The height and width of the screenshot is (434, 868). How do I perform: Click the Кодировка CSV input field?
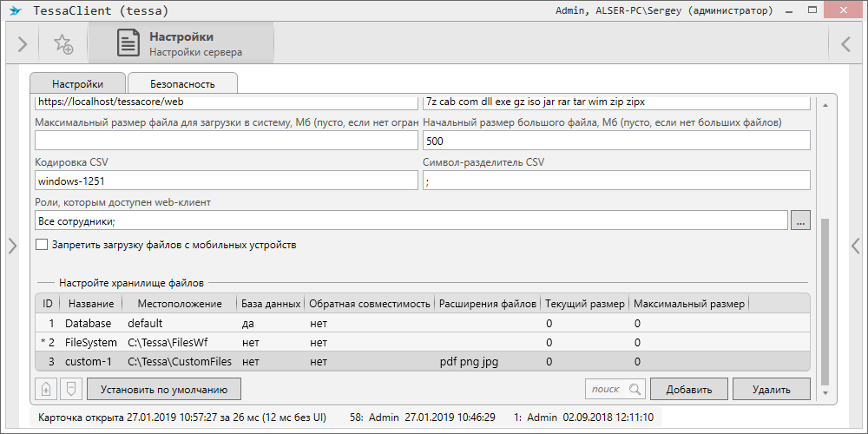point(226,181)
